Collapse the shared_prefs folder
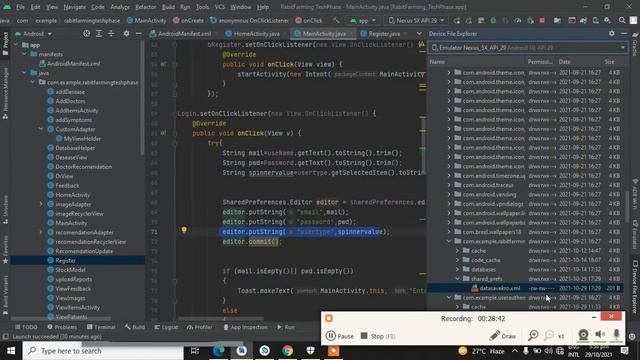The width and height of the screenshot is (640, 360). [458, 279]
